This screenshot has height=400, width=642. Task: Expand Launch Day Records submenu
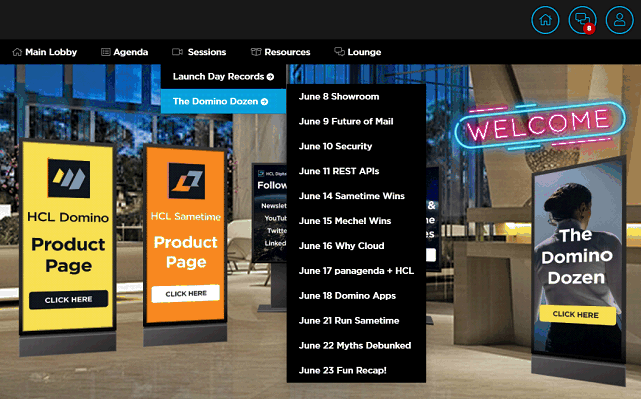click(x=223, y=77)
